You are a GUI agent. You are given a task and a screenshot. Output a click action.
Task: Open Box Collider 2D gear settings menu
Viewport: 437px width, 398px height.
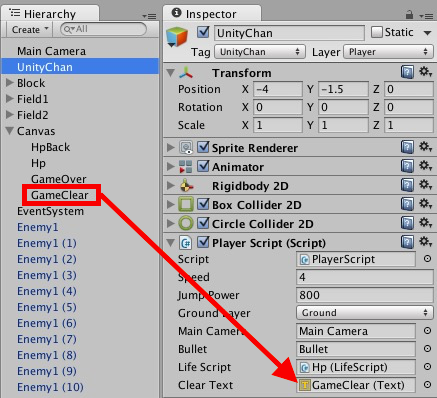(425, 204)
